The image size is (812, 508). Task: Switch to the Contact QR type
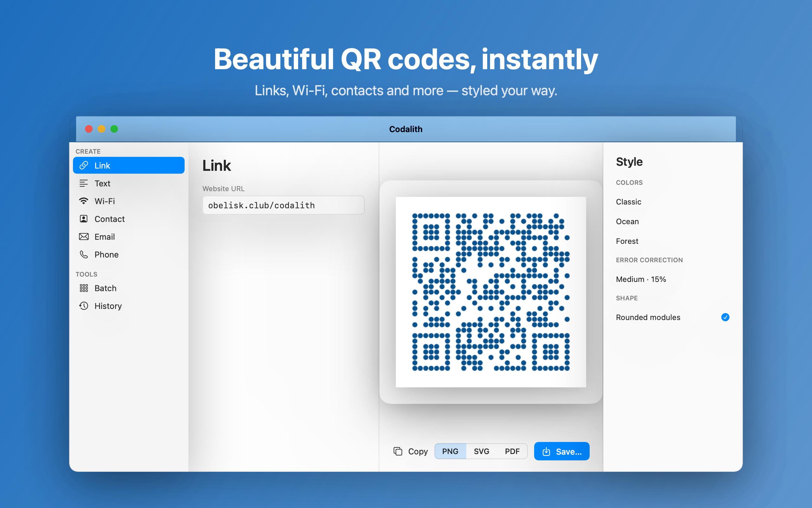(x=128, y=219)
